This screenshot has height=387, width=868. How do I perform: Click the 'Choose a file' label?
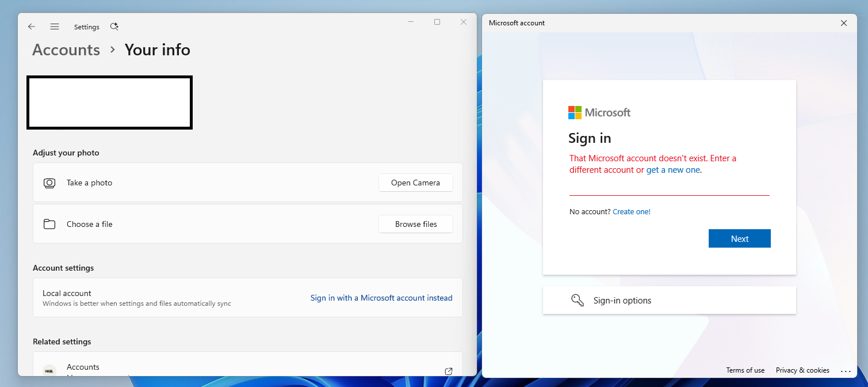tap(89, 224)
